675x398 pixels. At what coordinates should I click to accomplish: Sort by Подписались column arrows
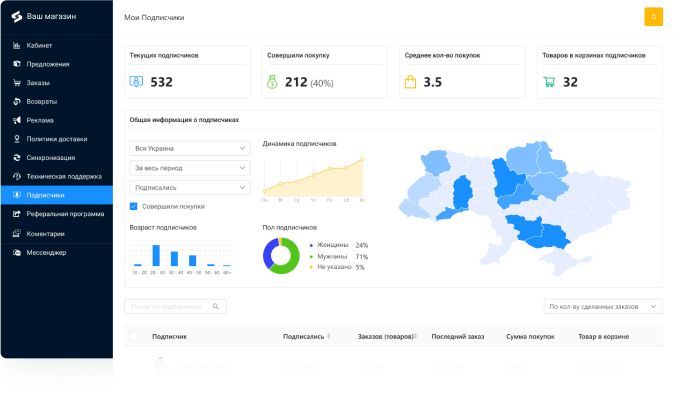pyautogui.click(x=329, y=336)
